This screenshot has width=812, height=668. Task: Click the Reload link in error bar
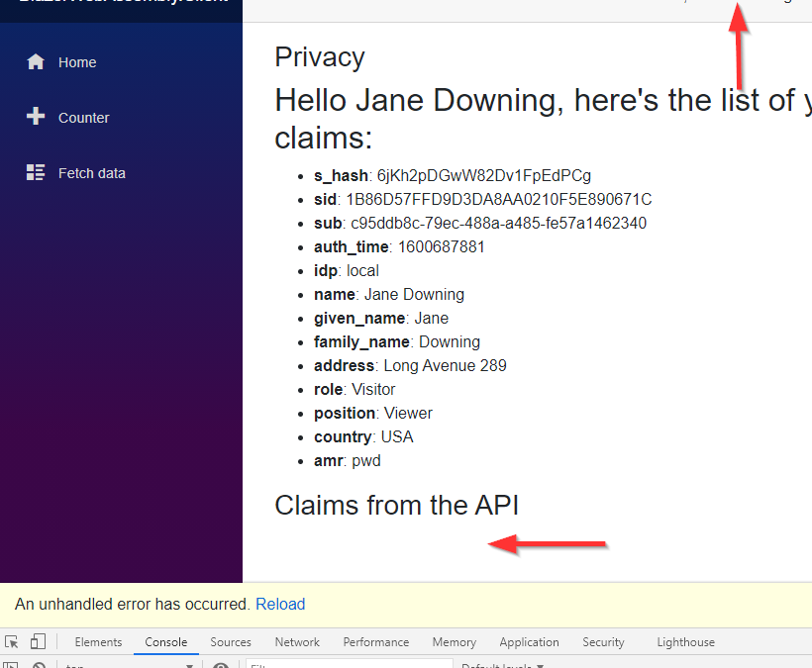click(x=280, y=604)
